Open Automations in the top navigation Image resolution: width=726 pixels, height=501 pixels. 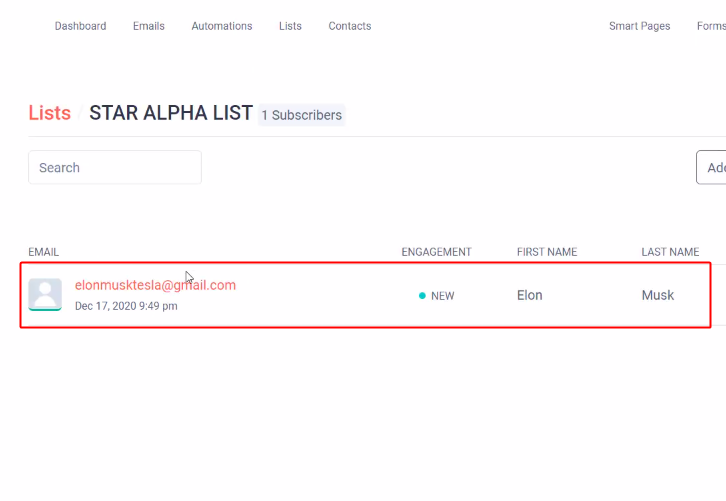click(x=222, y=26)
